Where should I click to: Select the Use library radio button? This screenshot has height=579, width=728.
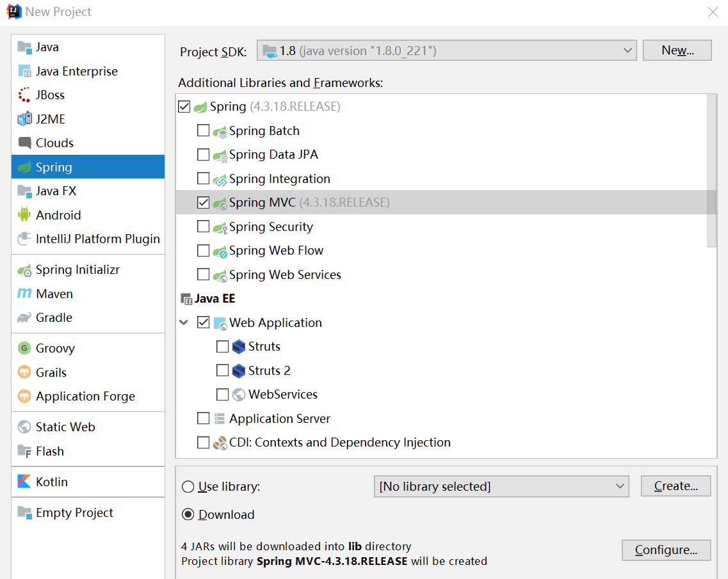[x=188, y=487]
